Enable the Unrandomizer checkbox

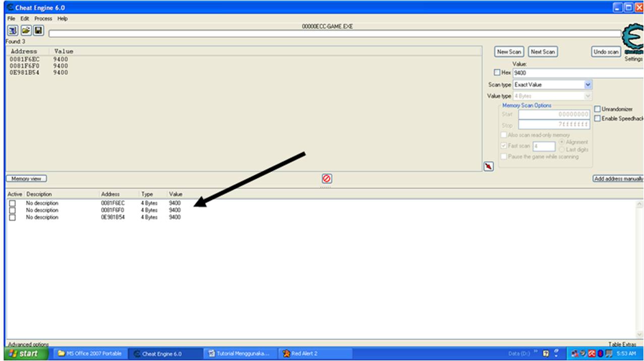tap(598, 109)
